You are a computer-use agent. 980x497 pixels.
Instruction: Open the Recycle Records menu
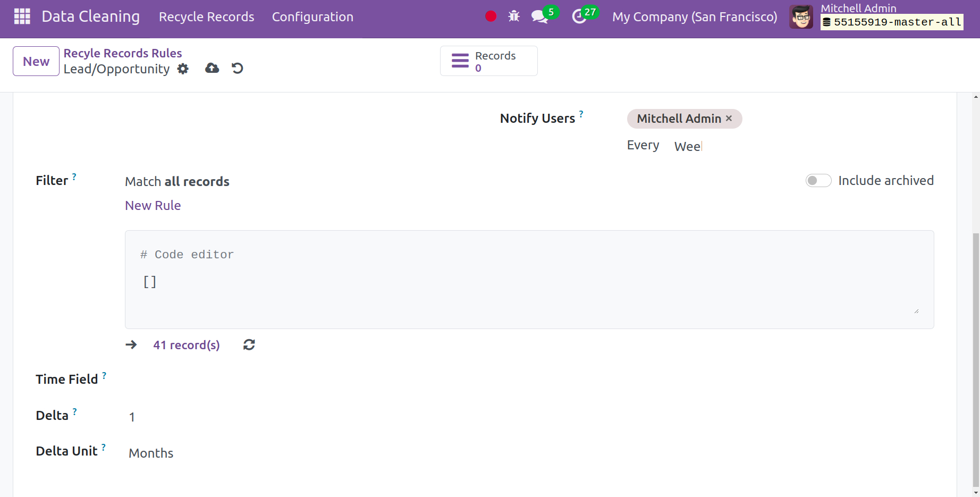[x=206, y=16]
